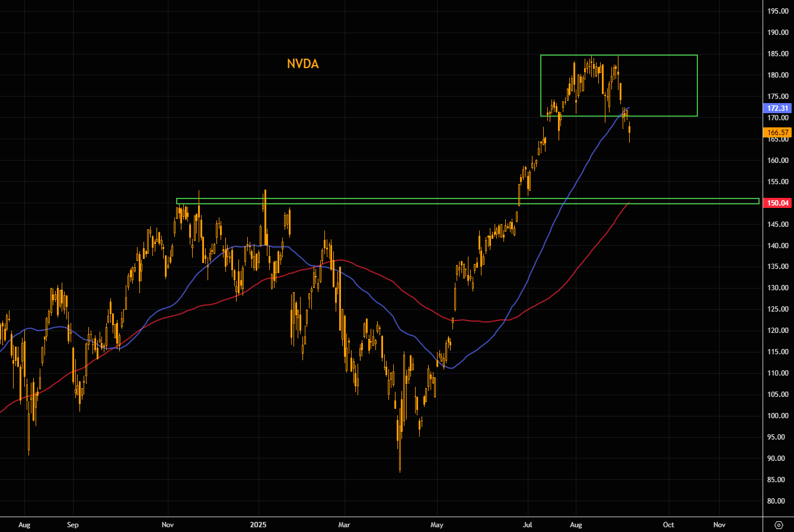Select the blue 172.31 moving average price tag

tap(777, 108)
